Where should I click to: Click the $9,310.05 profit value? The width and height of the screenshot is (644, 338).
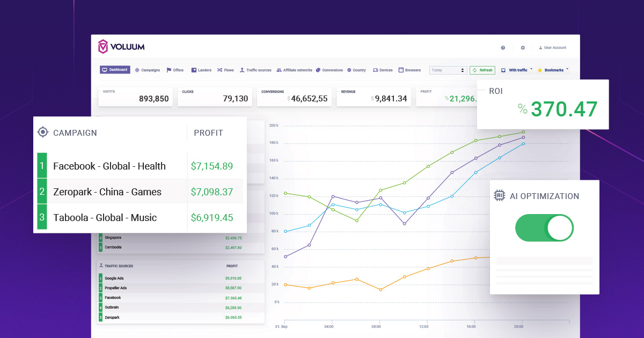pyautogui.click(x=233, y=278)
